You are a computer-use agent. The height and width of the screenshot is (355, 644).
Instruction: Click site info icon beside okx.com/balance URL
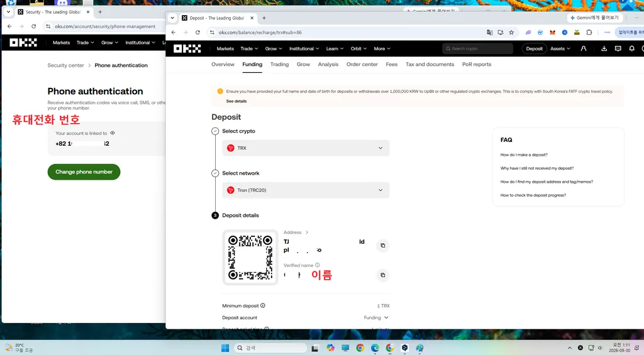[212, 33]
